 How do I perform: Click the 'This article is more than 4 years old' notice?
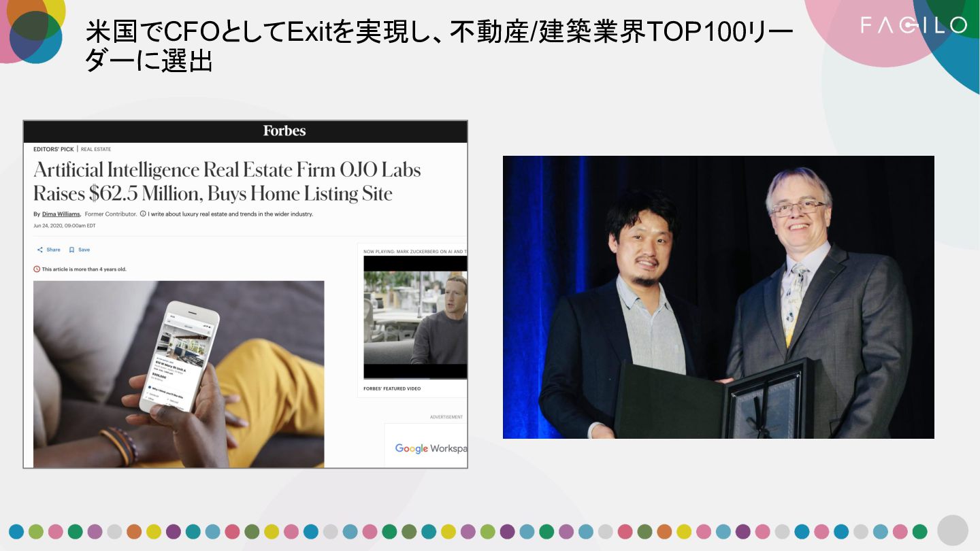(84, 269)
